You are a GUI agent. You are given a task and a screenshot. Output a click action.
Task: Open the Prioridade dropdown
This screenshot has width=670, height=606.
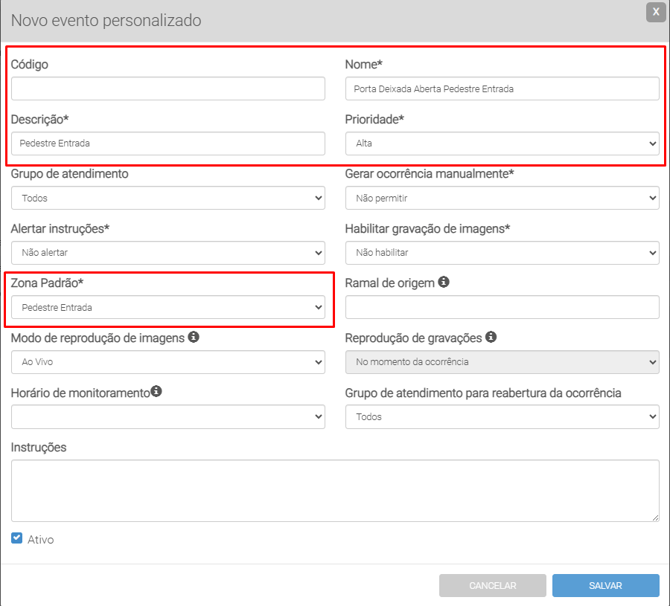502,144
